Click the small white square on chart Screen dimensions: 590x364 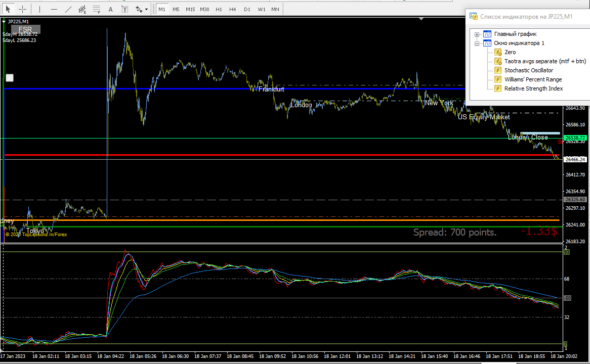[10, 78]
